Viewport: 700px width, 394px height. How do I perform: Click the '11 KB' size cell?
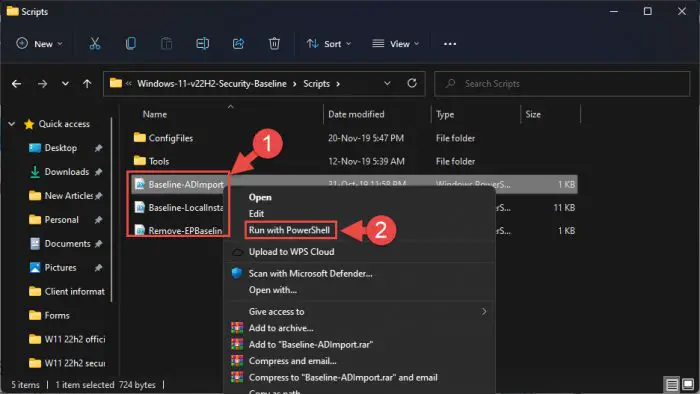[x=564, y=207]
